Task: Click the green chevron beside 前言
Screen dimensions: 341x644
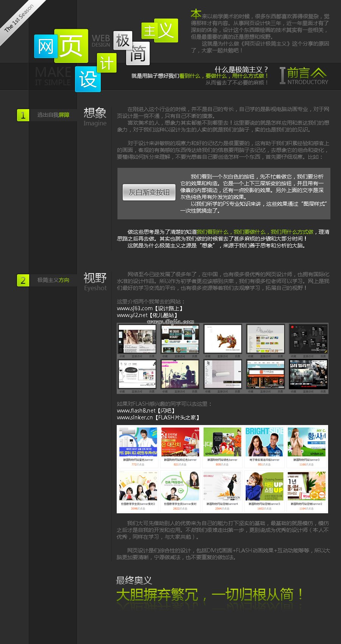Action: pyautogui.click(x=318, y=73)
